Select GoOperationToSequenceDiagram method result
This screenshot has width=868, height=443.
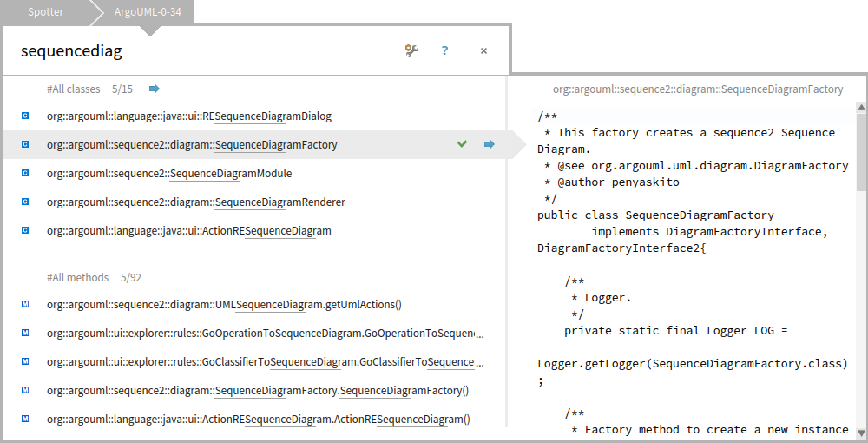click(254, 333)
